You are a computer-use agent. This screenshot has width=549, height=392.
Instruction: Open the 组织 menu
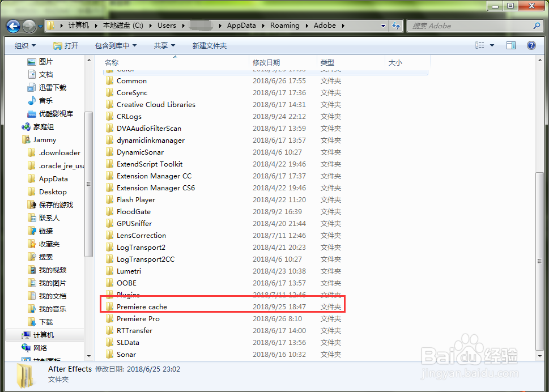click(x=25, y=45)
